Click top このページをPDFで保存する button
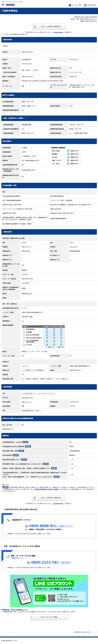 49,27
